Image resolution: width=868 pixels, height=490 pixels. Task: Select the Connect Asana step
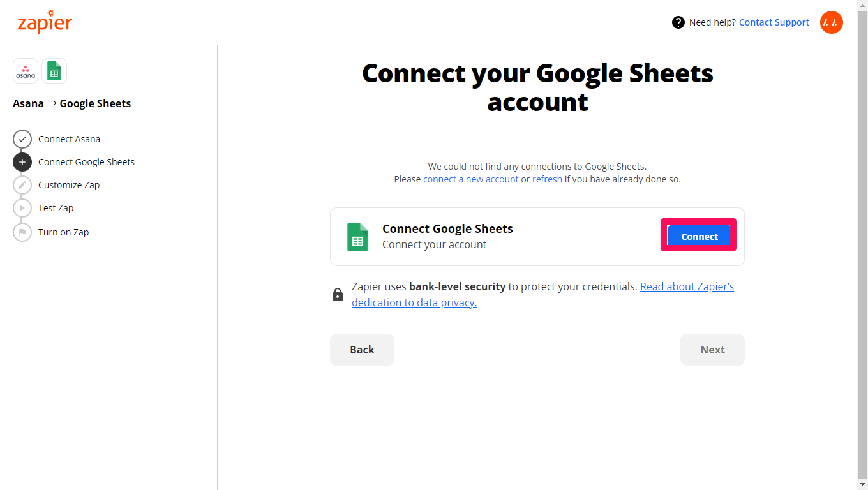pos(69,139)
